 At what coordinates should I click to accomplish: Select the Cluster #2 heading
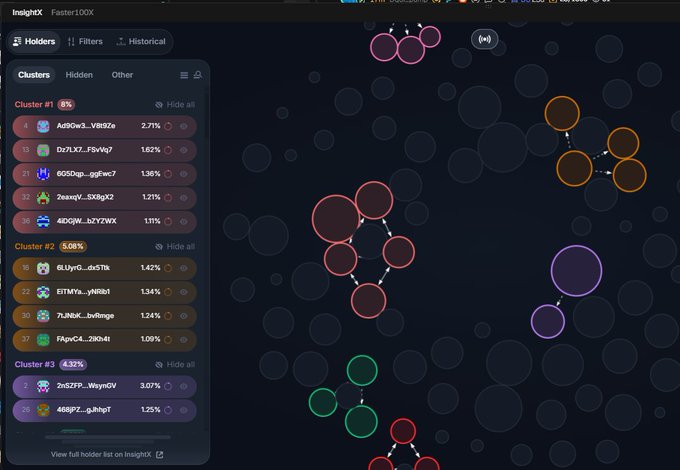(35, 246)
